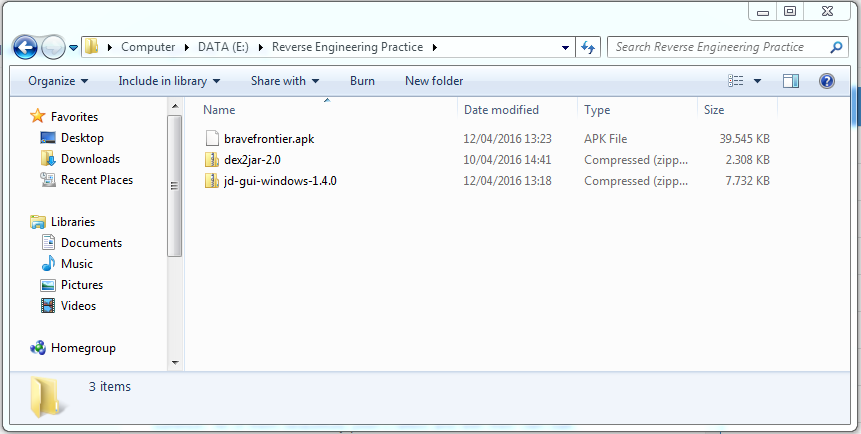
Task: Click the Favorites star icon
Action: click(37, 116)
